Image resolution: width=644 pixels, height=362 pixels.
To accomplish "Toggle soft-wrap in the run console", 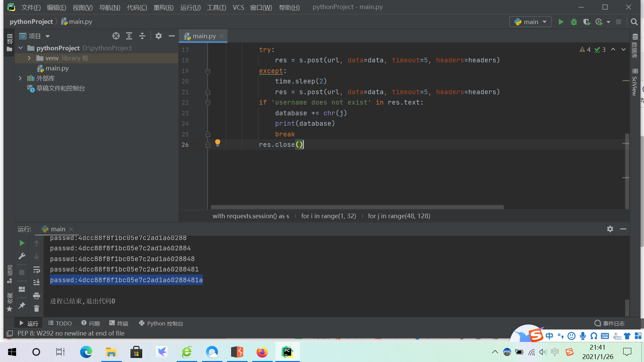I will 37,269.
